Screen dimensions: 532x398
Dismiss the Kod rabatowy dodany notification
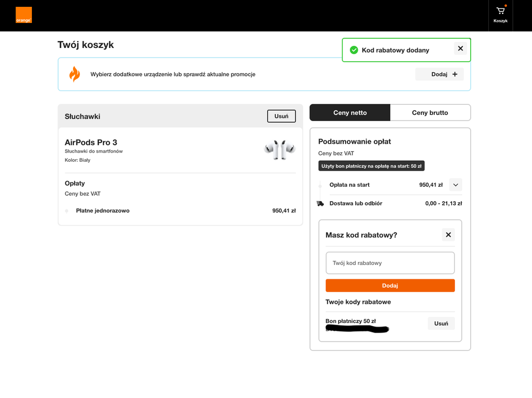[461, 48]
